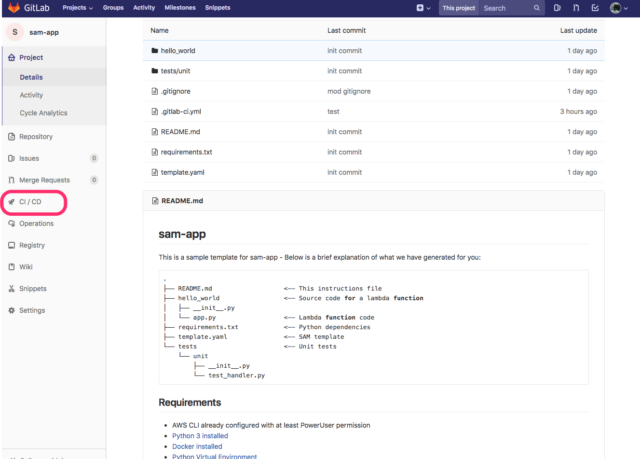Open merge requests icon in top bar
This screenshot has height=459, width=640.
pos(576,8)
